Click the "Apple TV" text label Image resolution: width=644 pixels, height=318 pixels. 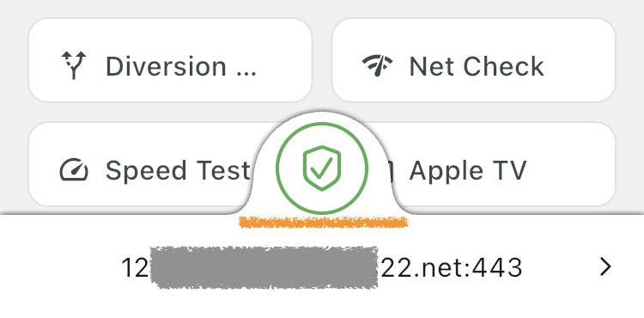468,170
